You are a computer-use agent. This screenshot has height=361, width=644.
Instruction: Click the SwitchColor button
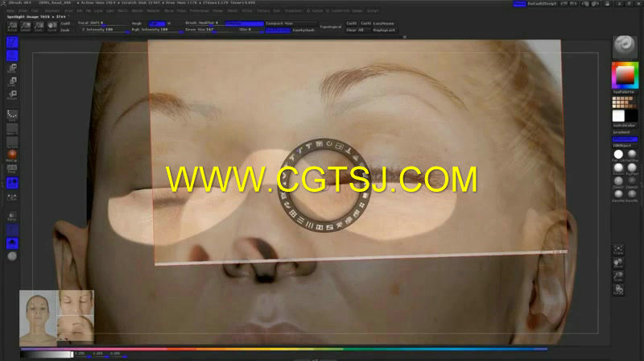click(625, 126)
